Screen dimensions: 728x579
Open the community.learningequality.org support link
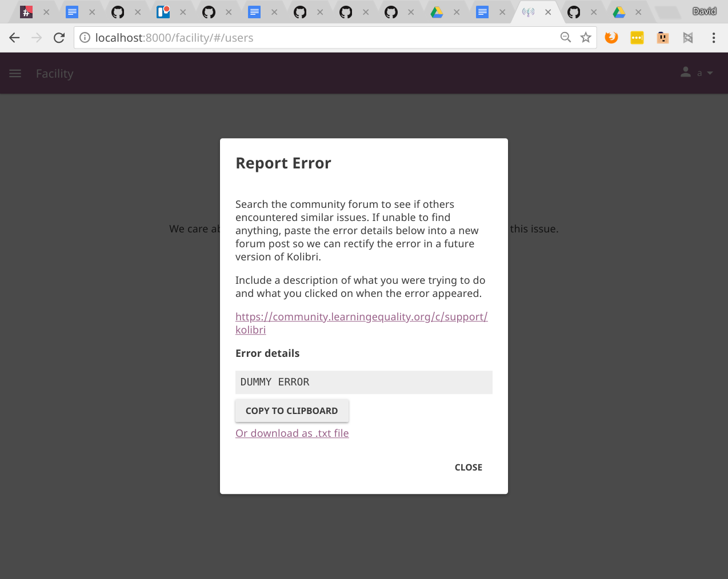pos(361,323)
